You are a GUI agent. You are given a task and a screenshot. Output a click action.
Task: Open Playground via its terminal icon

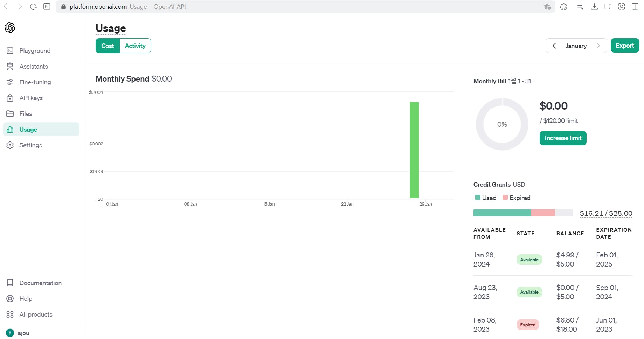pyautogui.click(x=10, y=51)
